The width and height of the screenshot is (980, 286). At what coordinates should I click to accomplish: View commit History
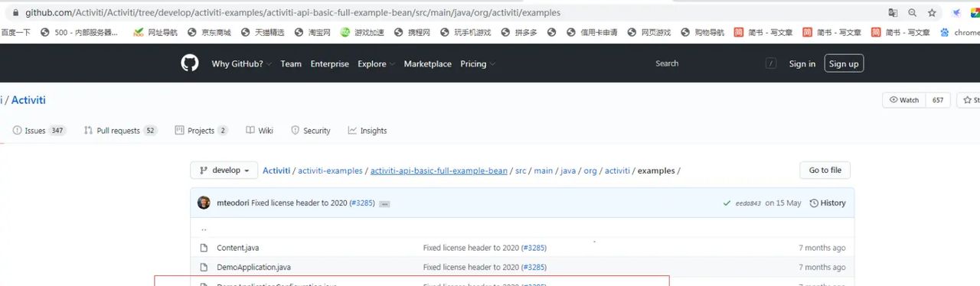pyautogui.click(x=828, y=203)
